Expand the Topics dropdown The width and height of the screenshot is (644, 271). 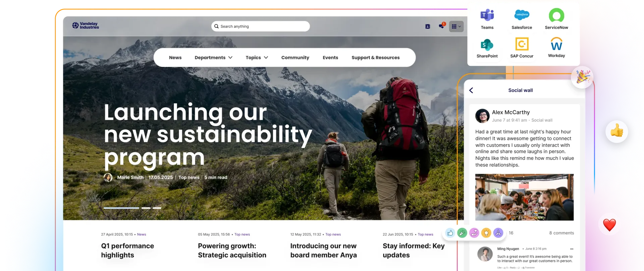(257, 58)
